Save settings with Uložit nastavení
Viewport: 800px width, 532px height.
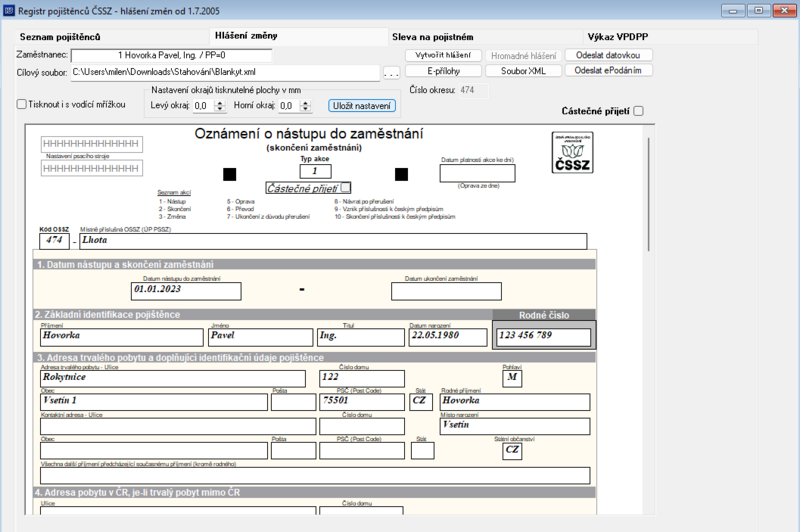[362, 106]
